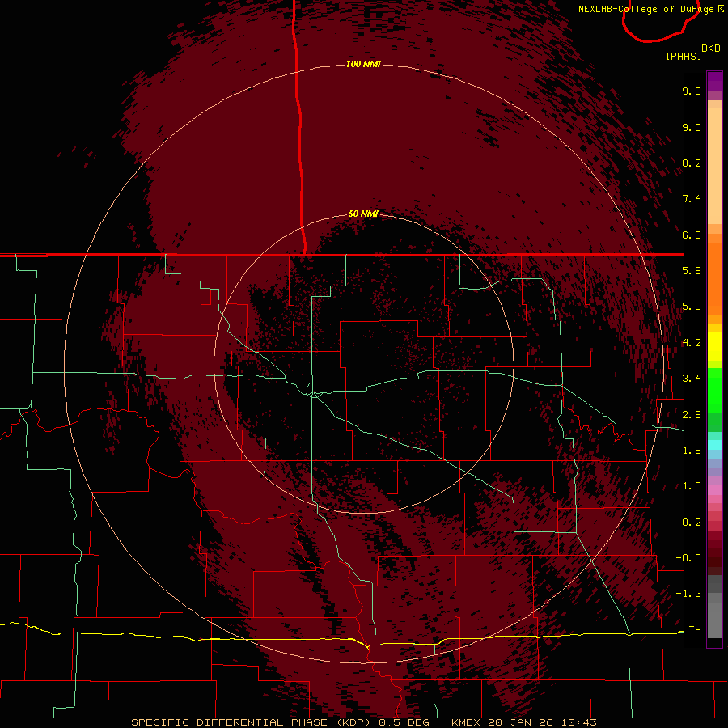
Task: Click the KMBX radar station identifier
Action: (x=466, y=722)
